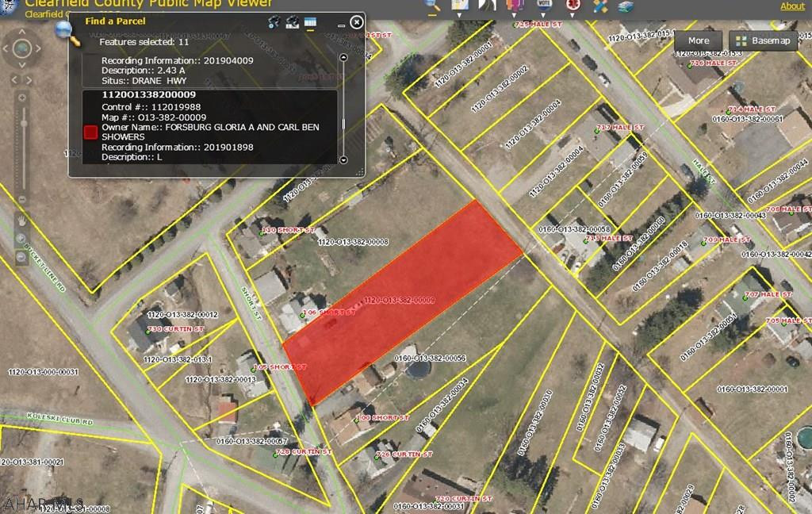Screen dimensions: 812x514
Task: Select the hand pan tool
Action: click(x=23, y=220)
